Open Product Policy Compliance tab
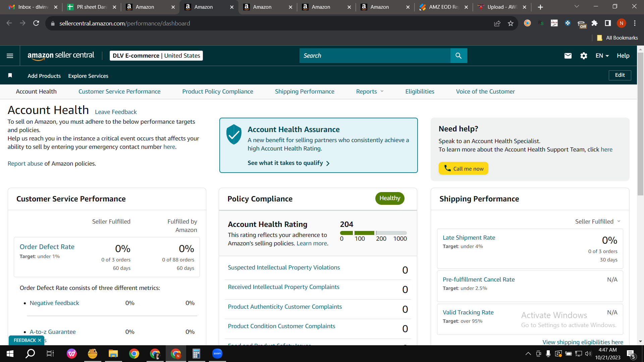 coord(218,92)
